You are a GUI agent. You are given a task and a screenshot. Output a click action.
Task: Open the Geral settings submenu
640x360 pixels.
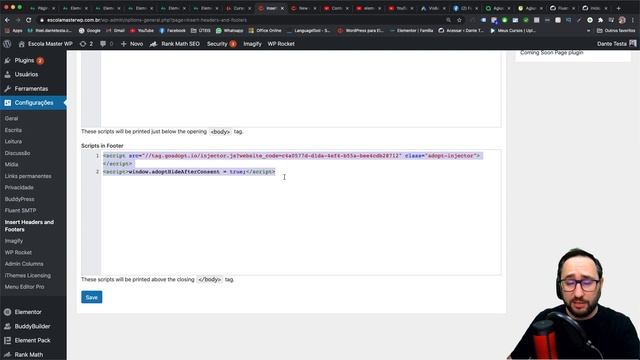coord(11,118)
